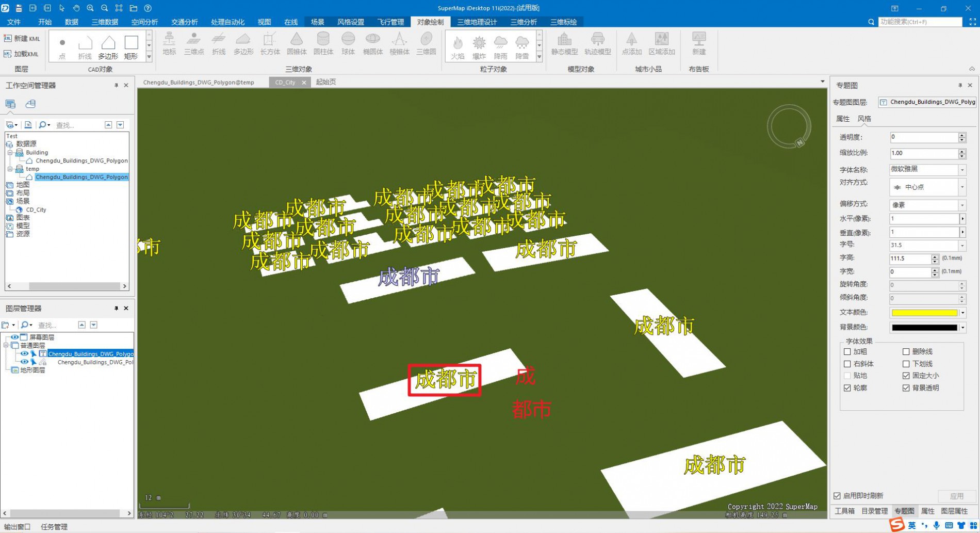Switch to the 属性 tab in 专题图 panel
Image resolution: width=980 pixels, height=533 pixels.
pos(843,119)
